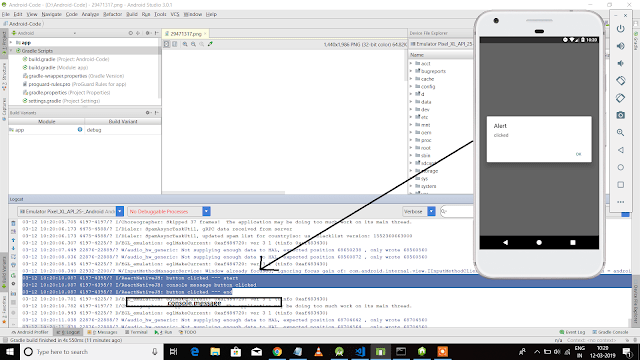The height and width of the screenshot is (360, 640).
Task: Expand data folder in Device File Explorer
Action: point(411,102)
